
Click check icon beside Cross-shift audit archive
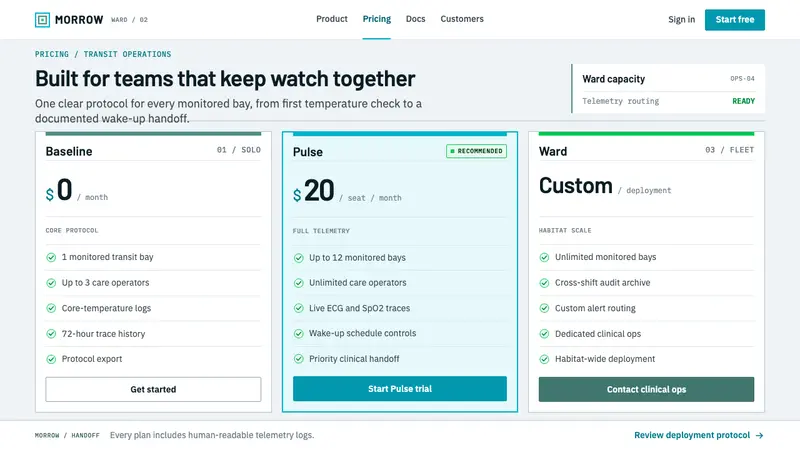click(544, 283)
